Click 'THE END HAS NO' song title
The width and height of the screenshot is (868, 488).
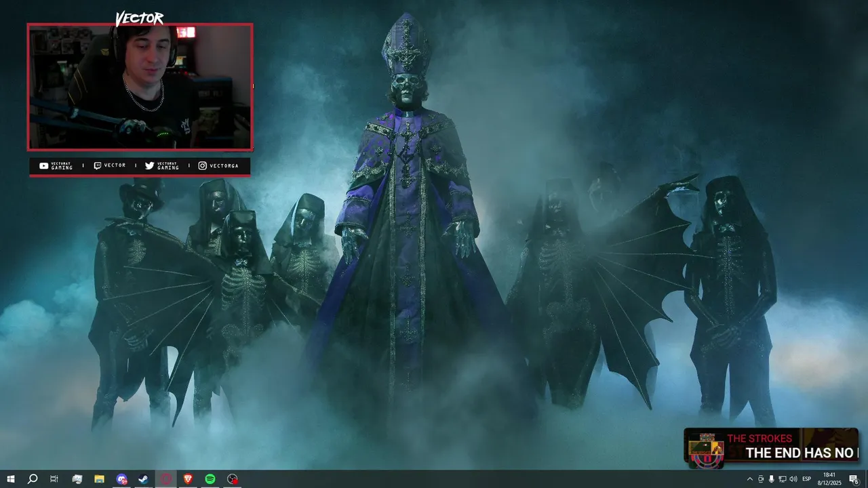click(801, 453)
